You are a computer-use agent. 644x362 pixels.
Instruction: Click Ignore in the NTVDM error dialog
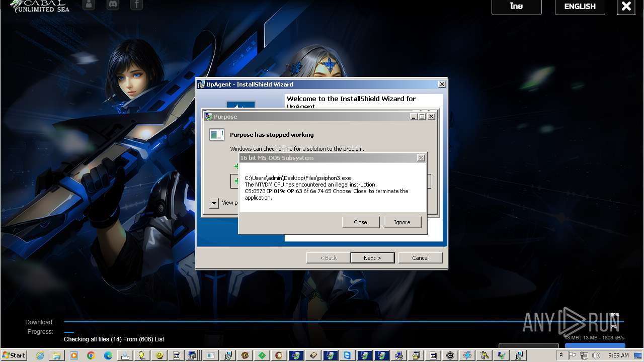click(402, 222)
